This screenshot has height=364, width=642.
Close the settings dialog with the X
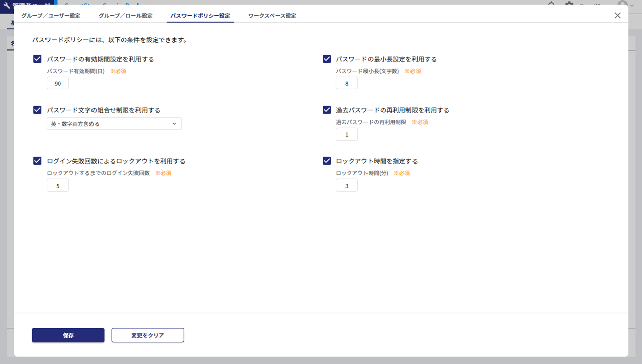pos(617,16)
